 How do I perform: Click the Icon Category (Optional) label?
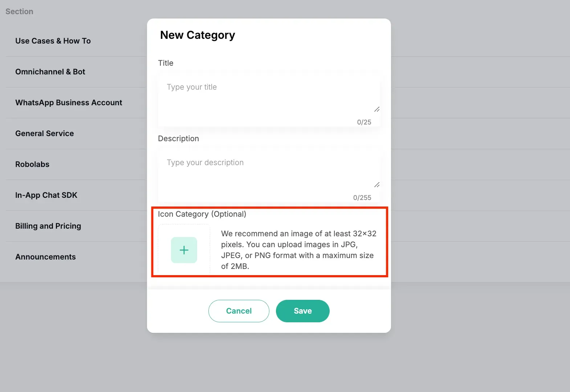click(202, 214)
